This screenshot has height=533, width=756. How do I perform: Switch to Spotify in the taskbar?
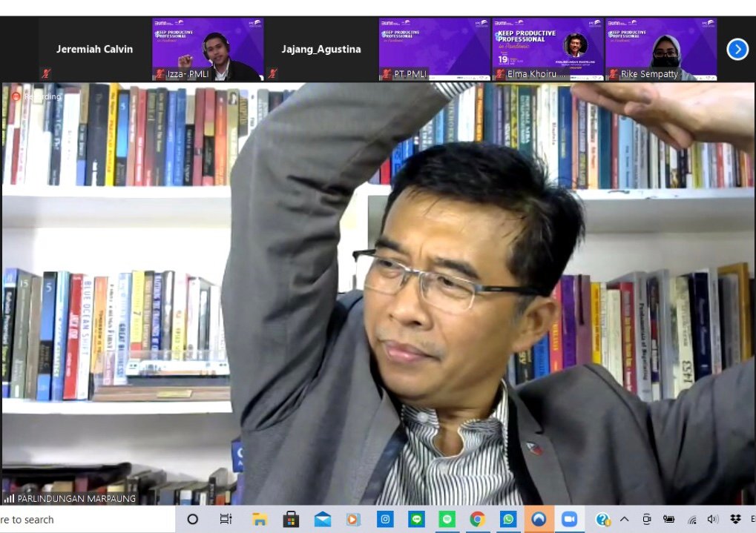[447, 520]
